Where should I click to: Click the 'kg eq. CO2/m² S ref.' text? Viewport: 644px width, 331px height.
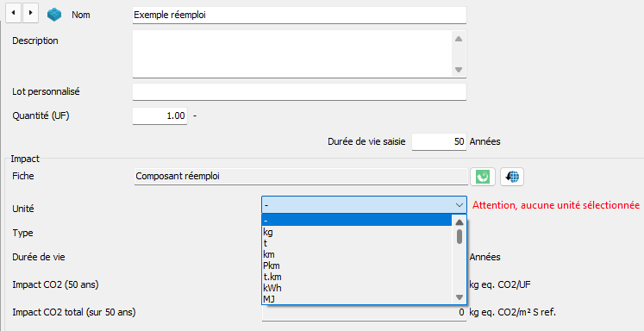[513, 312]
